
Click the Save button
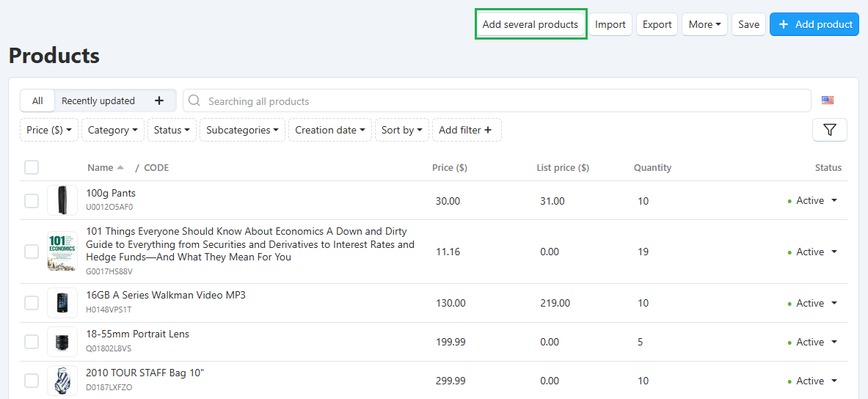coord(748,24)
